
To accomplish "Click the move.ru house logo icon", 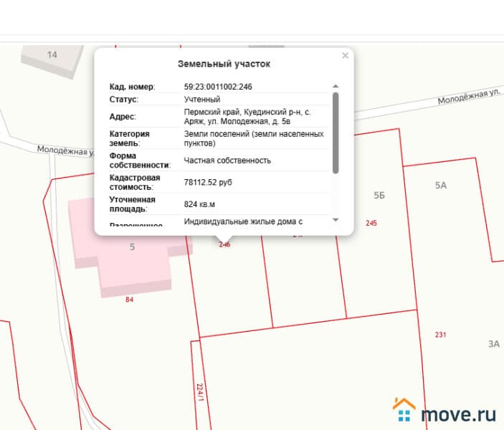I will point(404,411).
